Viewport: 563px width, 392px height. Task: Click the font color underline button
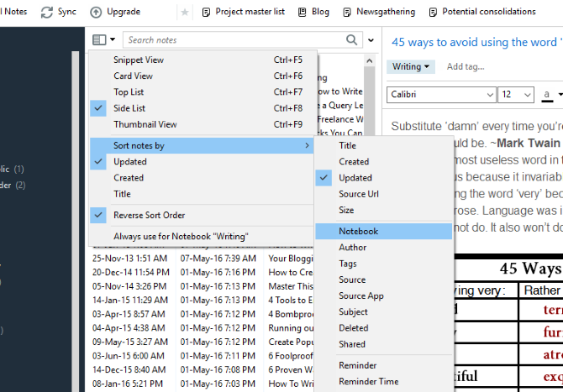[x=548, y=94]
